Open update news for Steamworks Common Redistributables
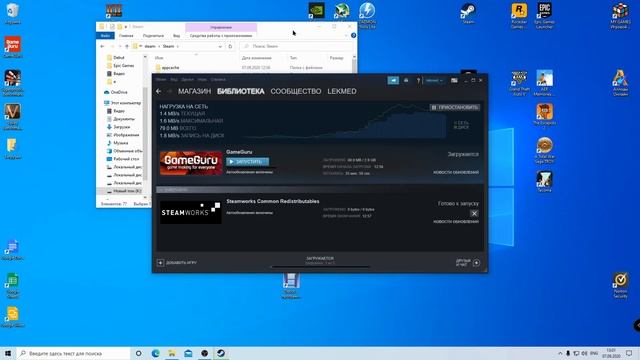This screenshot has width=640, height=360. click(x=456, y=222)
